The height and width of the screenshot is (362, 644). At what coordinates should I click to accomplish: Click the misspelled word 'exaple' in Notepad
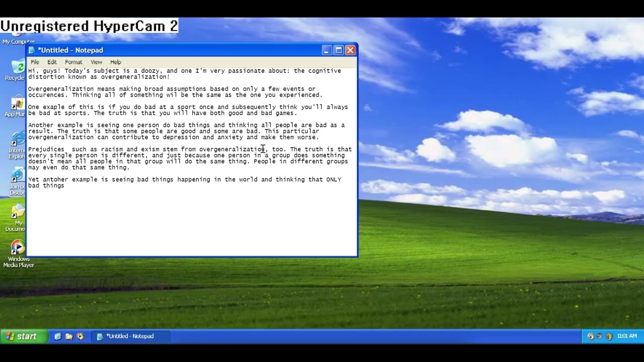(x=54, y=107)
